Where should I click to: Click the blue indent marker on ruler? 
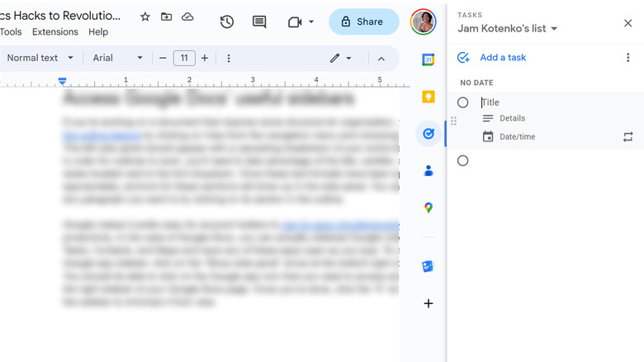(x=63, y=81)
